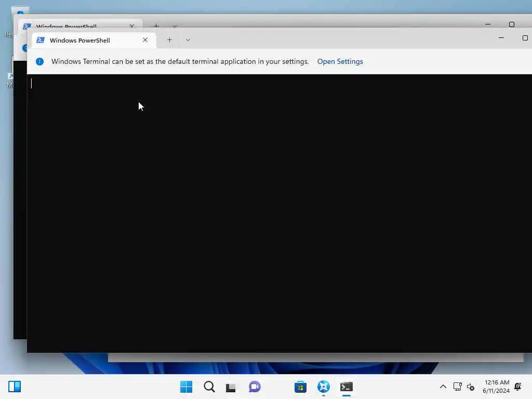
Task: Click the info icon in notification bar
Action: pos(39,61)
